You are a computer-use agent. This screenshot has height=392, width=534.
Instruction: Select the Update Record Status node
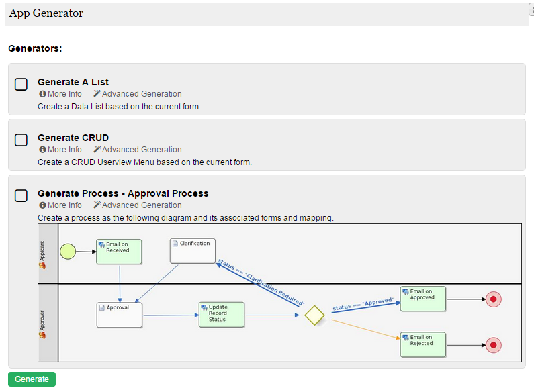pyautogui.click(x=222, y=315)
